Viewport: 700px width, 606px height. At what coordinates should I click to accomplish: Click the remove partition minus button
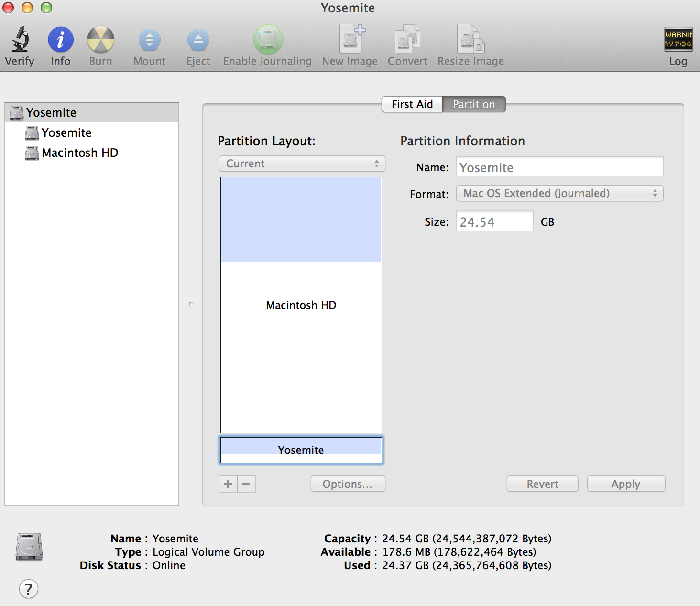click(x=246, y=484)
